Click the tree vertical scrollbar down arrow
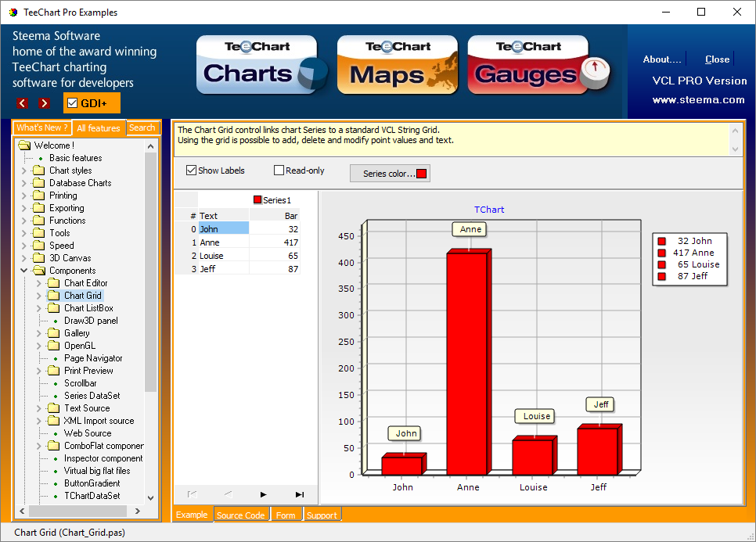 pyautogui.click(x=150, y=497)
